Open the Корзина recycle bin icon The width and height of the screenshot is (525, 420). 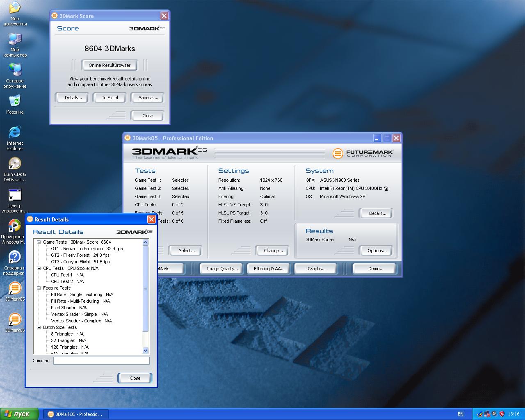[15, 104]
